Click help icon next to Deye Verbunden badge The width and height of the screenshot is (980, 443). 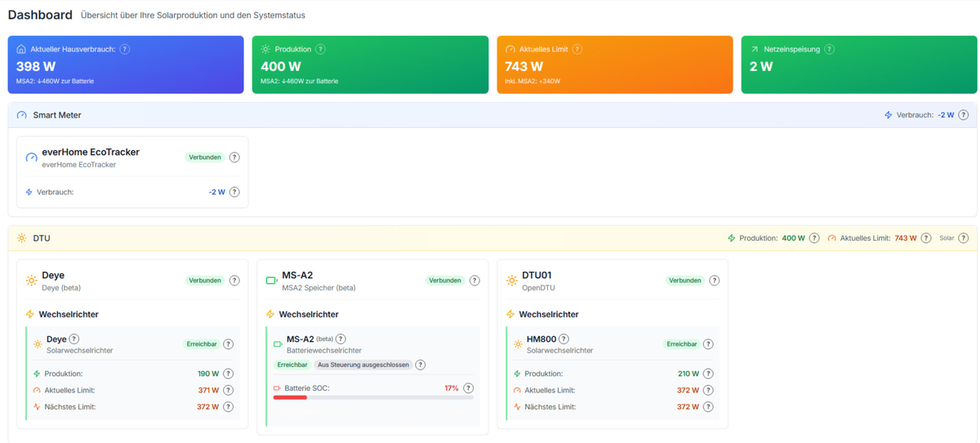click(234, 281)
